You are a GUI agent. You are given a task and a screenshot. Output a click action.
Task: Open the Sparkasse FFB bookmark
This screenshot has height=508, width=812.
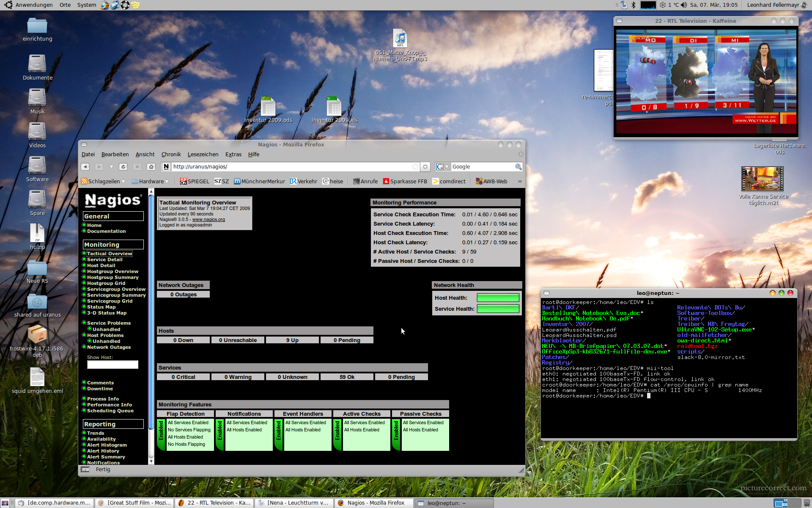click(405, 181)
